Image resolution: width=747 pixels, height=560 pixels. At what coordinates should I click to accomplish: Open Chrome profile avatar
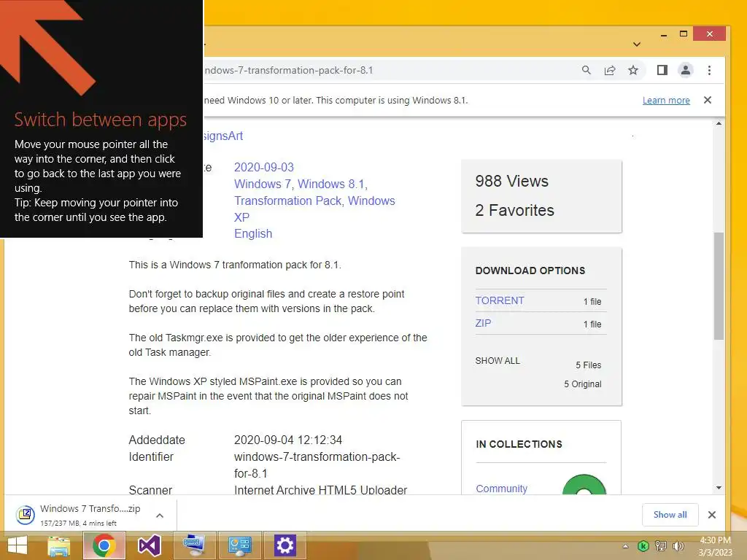click(686, 71)
